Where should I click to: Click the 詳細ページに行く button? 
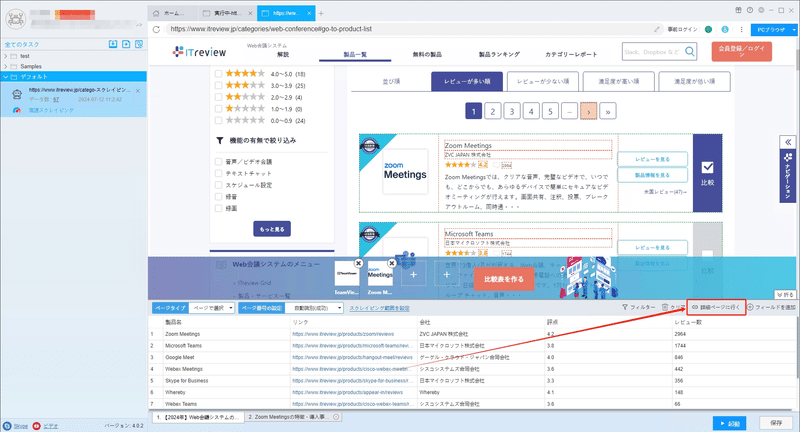tap(716, 307)
